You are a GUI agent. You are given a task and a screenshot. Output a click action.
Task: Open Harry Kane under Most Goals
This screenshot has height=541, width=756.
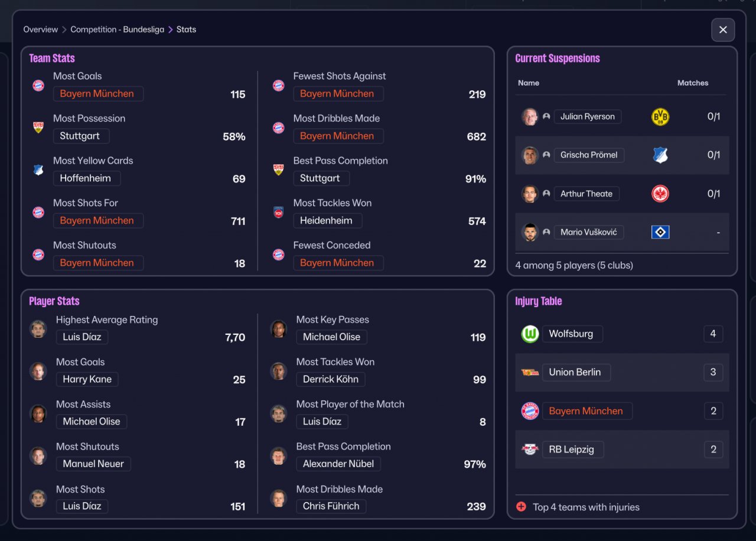point(87,379)
